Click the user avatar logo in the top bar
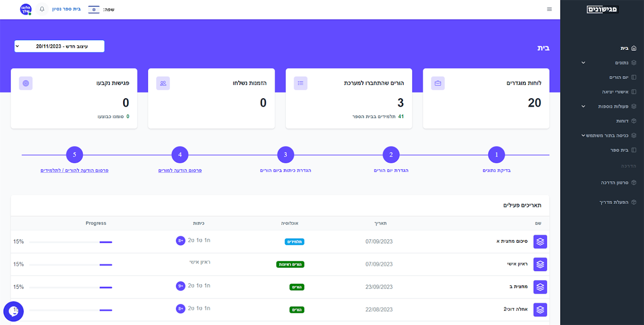644x325 pixels. tap(26, 9)
